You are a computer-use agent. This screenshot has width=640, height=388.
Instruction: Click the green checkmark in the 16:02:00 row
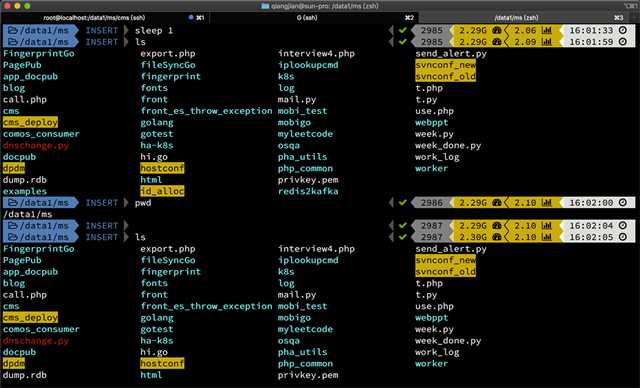click(x=403, y=202)
